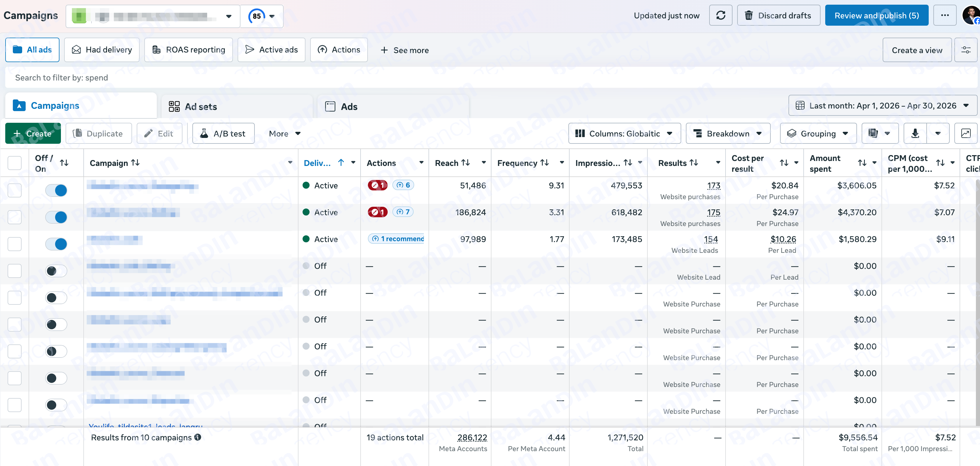The width and height of the screenshot is (980, 466).
Task: Open the Columns: Globaltic dropdown
Action: tap(624, 133)
